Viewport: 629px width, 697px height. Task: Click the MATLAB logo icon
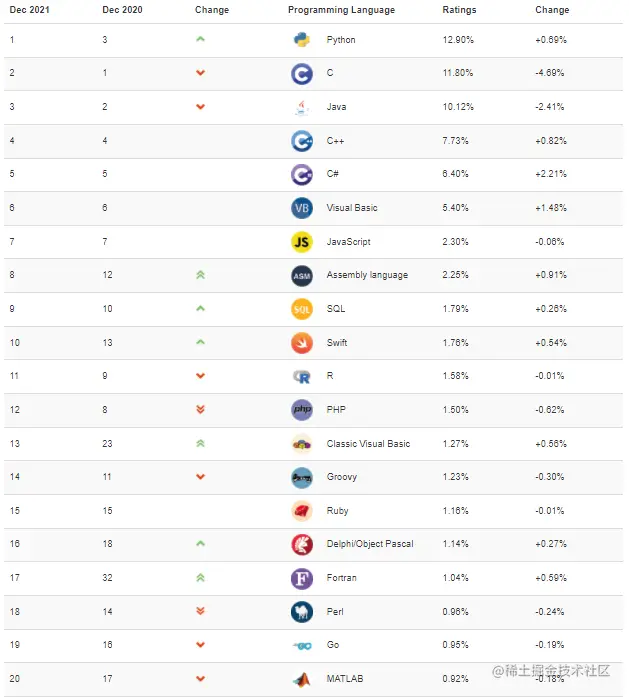[302, 680]
